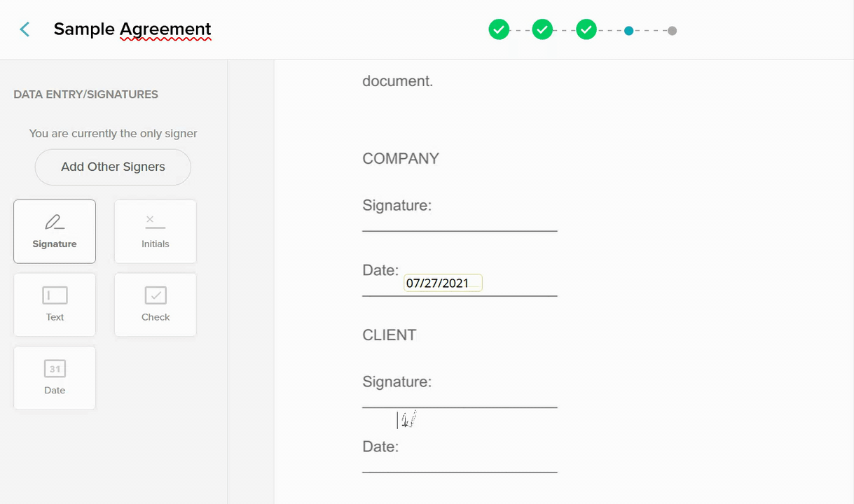Select the Date field tool
Image resolution: width=854 pixels, height=504 pixels.
click(55, 378)
